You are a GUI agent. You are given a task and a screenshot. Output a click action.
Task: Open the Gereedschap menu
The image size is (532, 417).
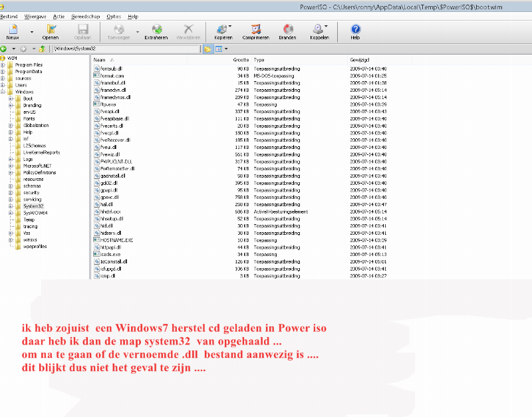(86, 16)
